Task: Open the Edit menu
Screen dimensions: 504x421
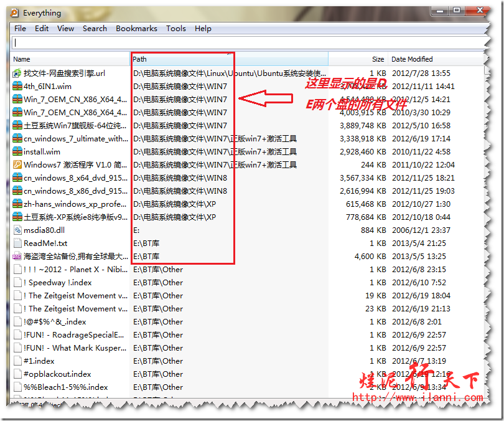Action: tap(42, 29)
